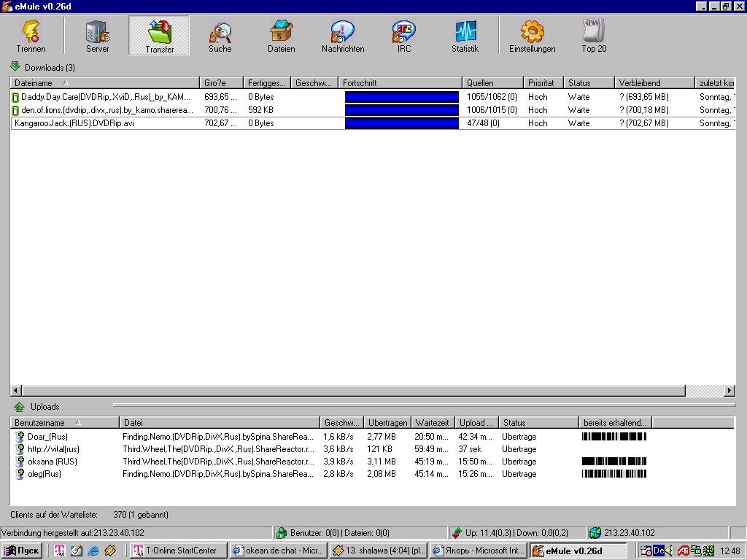The width and height of the screenshot is (747, 560).
Task: Click bereits erhaltend... column header
Action: (615, 422)
